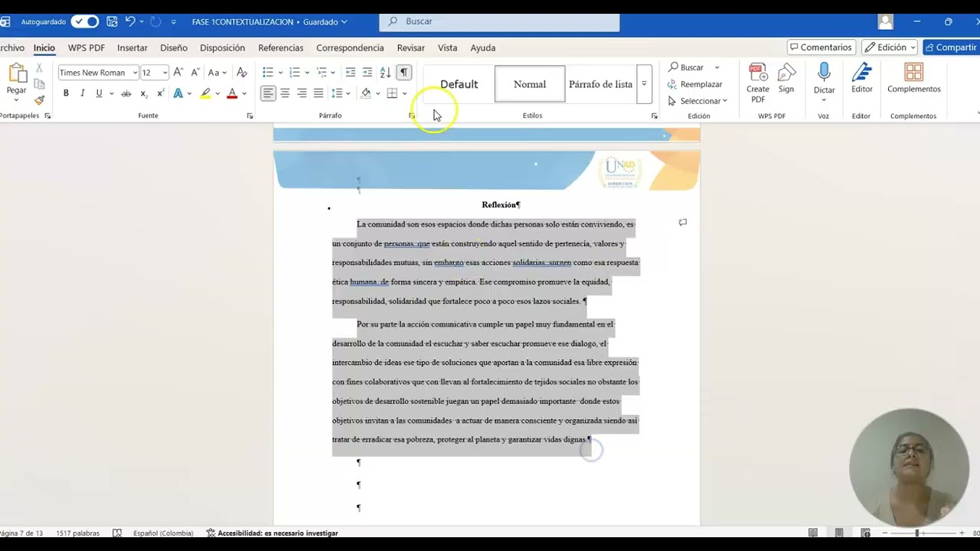Expand the styles gallery
This screenshot has width=980, height=551.
point(644,84)
